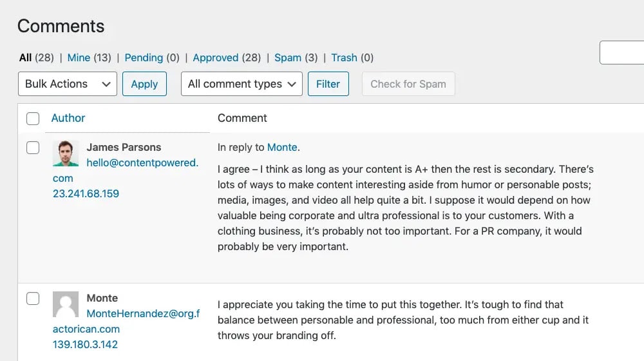
Task: Check the box for Monte's comment
Action: coord(33,298)
